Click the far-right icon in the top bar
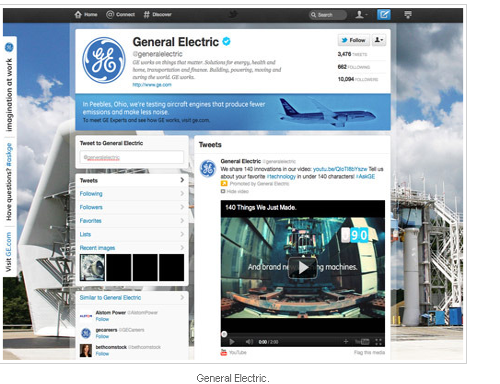This screenshot has width=500, height=384. pos(408,15)
